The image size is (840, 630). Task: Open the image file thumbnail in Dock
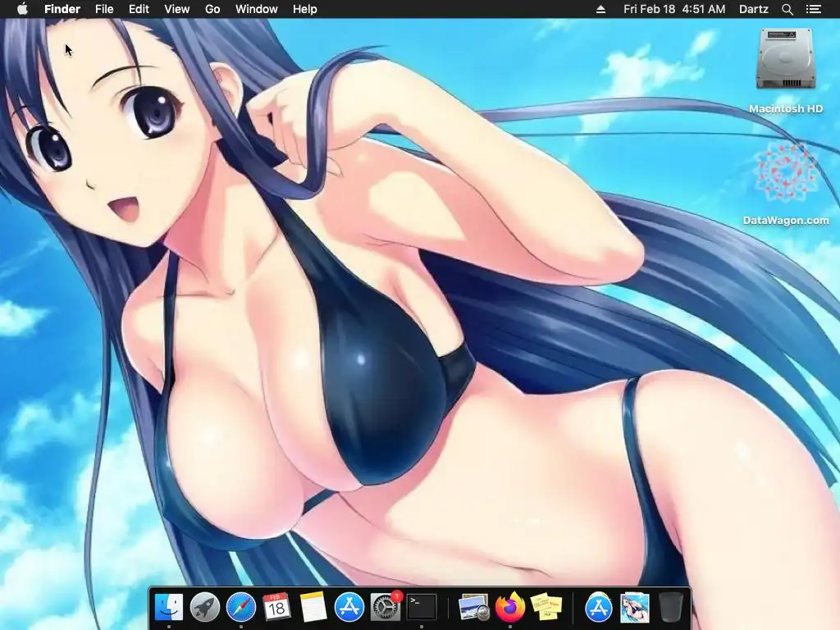pos(635,608)
